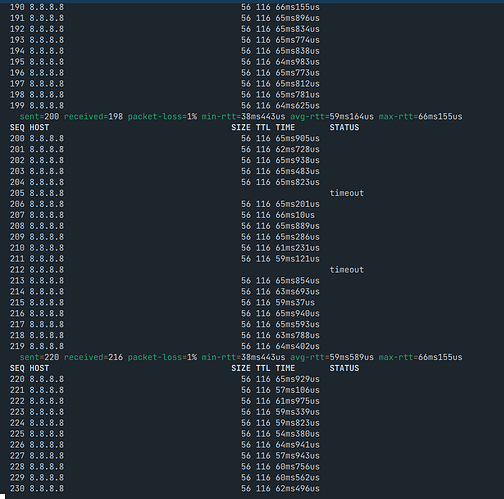Select time 54ms380us in seq 225 row
The width and height of the screenshot is (504, 499).
pos(297,434)
